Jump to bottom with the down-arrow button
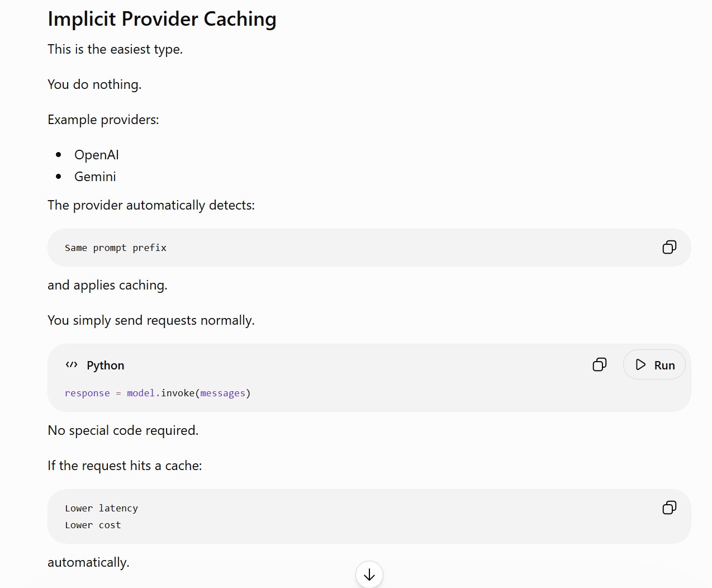This screenshot has width=712, height=588. pos(369,574)
